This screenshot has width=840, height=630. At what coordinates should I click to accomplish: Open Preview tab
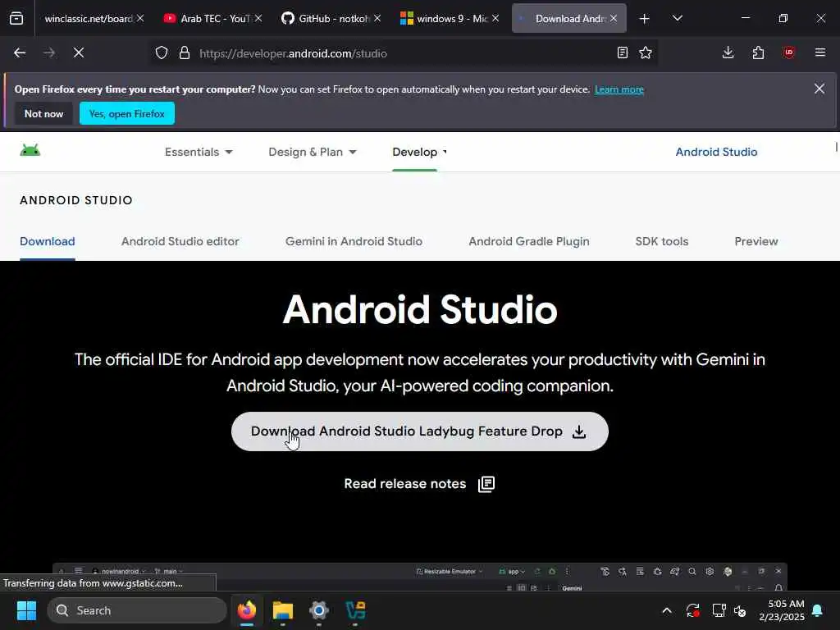tap(756, 242)
